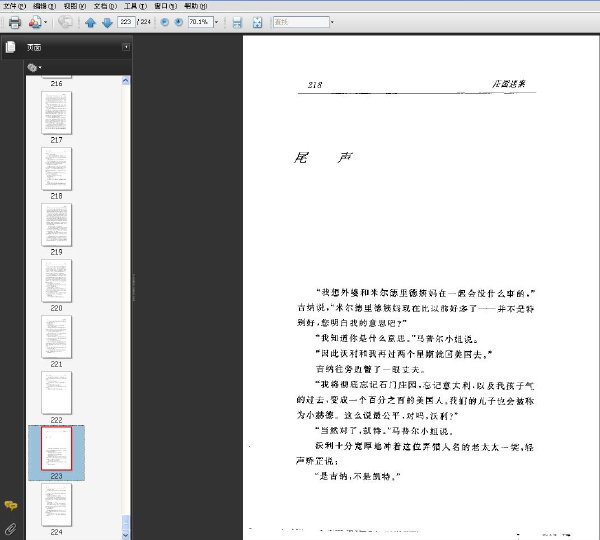
Task: Open the Pages panel icon in sidebar
Action: (x=10, y=47)
